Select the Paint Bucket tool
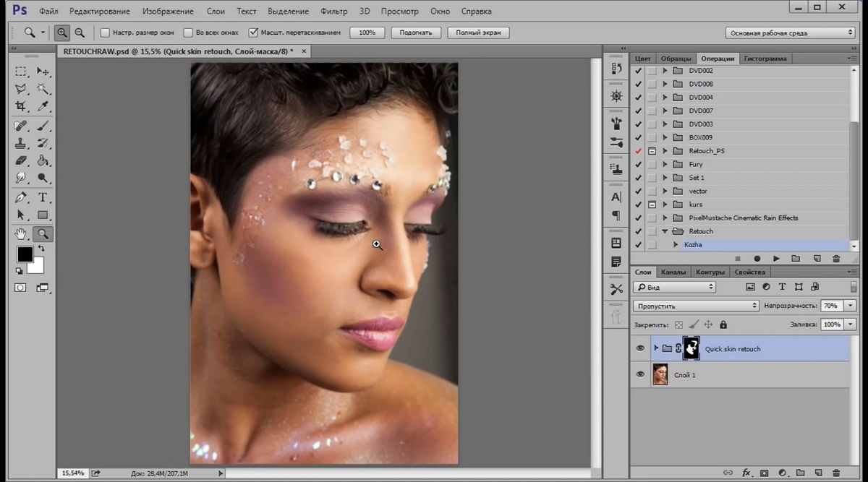Image resolution: width=868 pixels, height=482 pixels. click(x=43, y=160)
